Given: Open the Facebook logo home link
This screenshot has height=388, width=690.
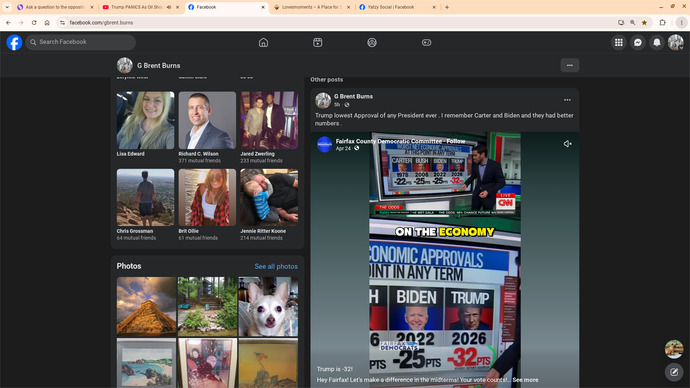Looking at the screenshot, I should tap(14, 42).
